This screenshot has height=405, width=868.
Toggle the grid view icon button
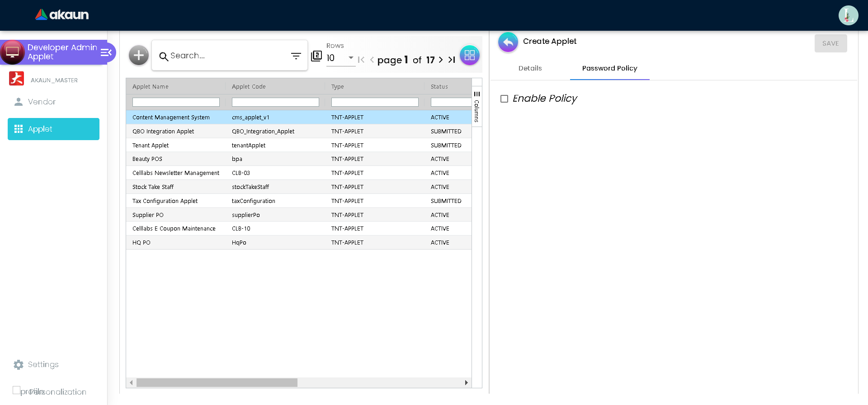click(x=469, y=56)
